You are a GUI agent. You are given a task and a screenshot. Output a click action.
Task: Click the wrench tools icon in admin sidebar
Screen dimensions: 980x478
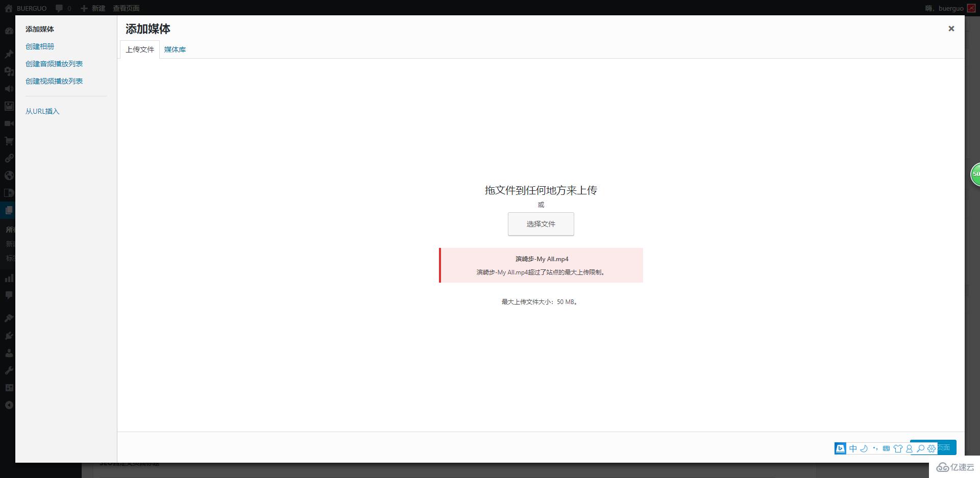pos(9,370)
